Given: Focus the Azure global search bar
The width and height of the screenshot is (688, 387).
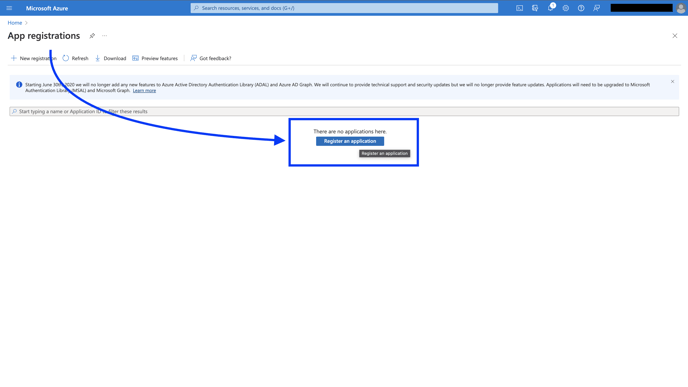Looking at the screenshot, I should click(x=344, y=8).
